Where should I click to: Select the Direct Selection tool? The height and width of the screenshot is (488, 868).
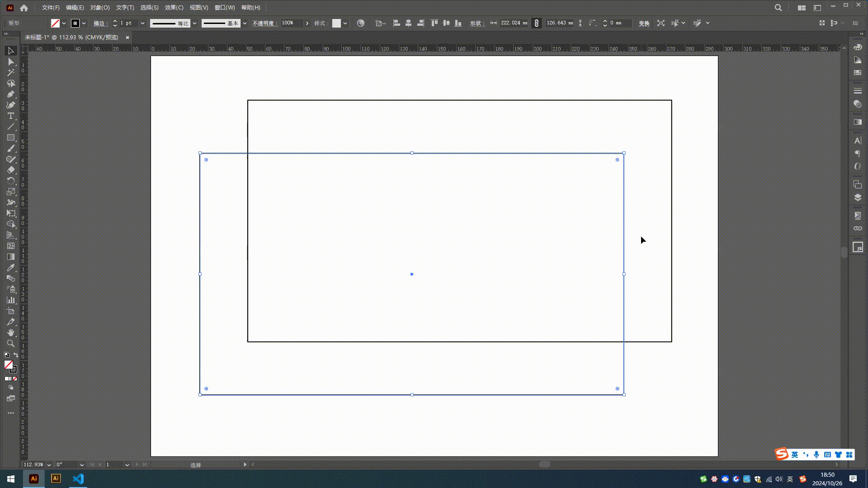click(11, 62)
